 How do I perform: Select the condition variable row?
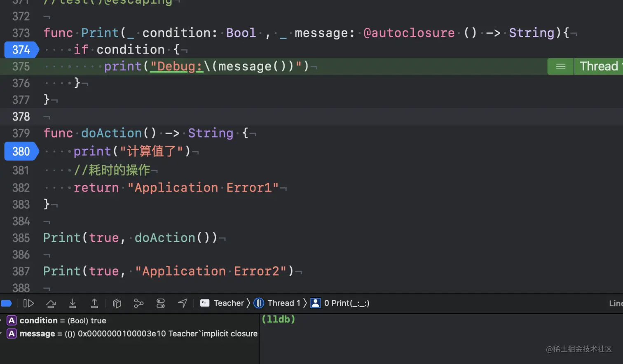point(129,320)
